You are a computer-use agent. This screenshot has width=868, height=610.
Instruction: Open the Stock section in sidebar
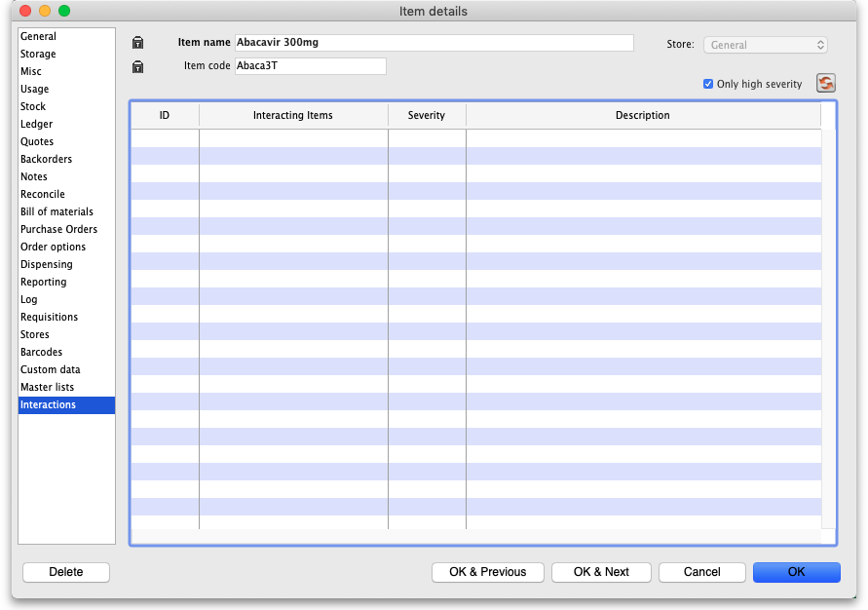click(33, 106)
